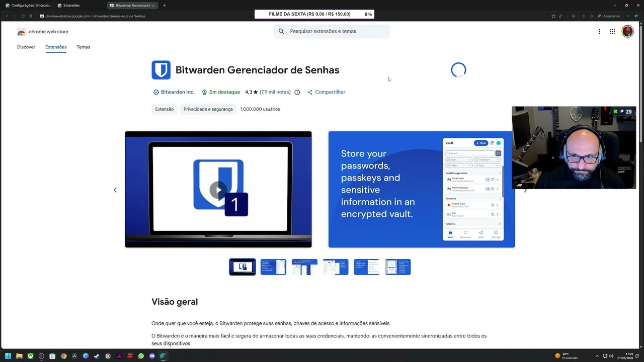
Task: Open the Google apps grid
Action: (612, 32)
